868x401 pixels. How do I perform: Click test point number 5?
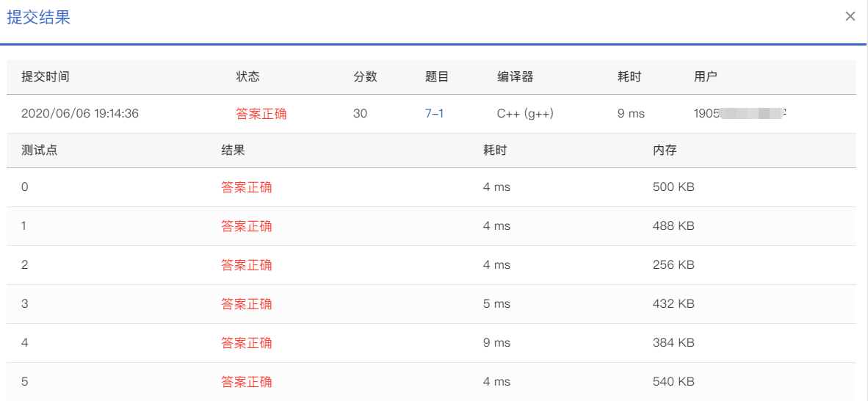[x=24, y=382]
